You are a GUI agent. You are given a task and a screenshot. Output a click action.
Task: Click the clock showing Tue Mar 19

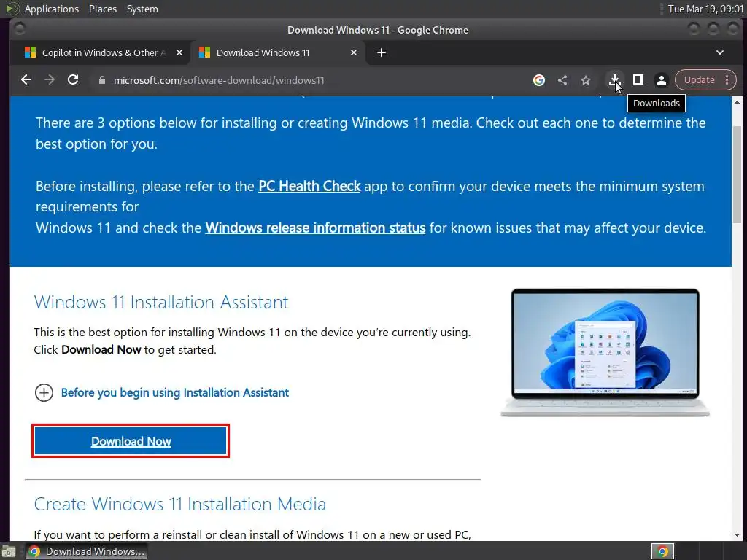click(705, 9)
